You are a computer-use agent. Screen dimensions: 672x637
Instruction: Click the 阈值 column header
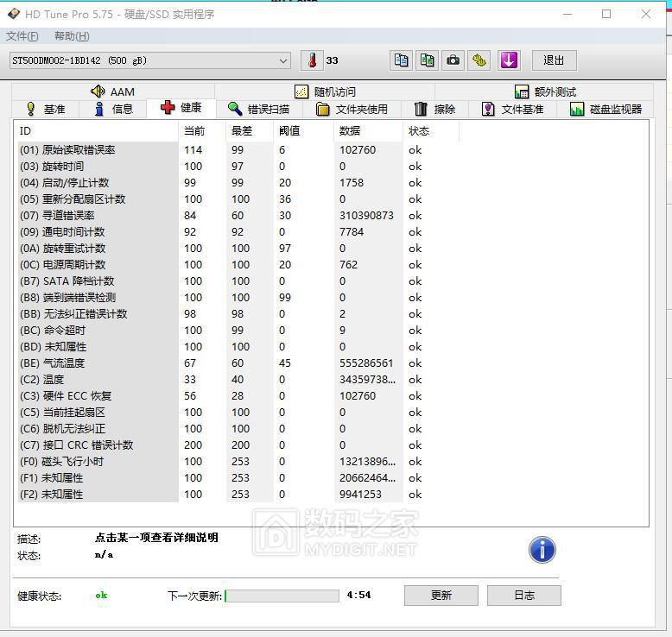click(303, 131)
